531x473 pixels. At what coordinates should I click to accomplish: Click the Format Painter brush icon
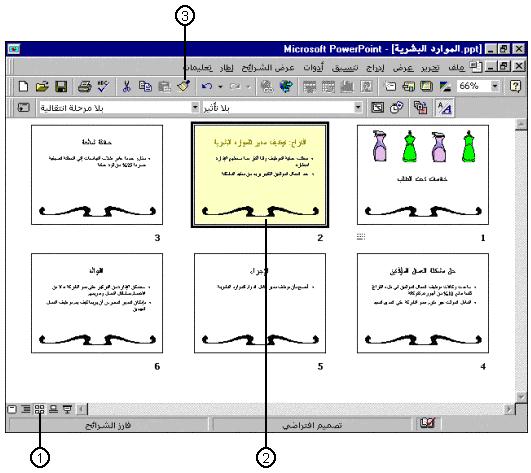click(184, 86)
